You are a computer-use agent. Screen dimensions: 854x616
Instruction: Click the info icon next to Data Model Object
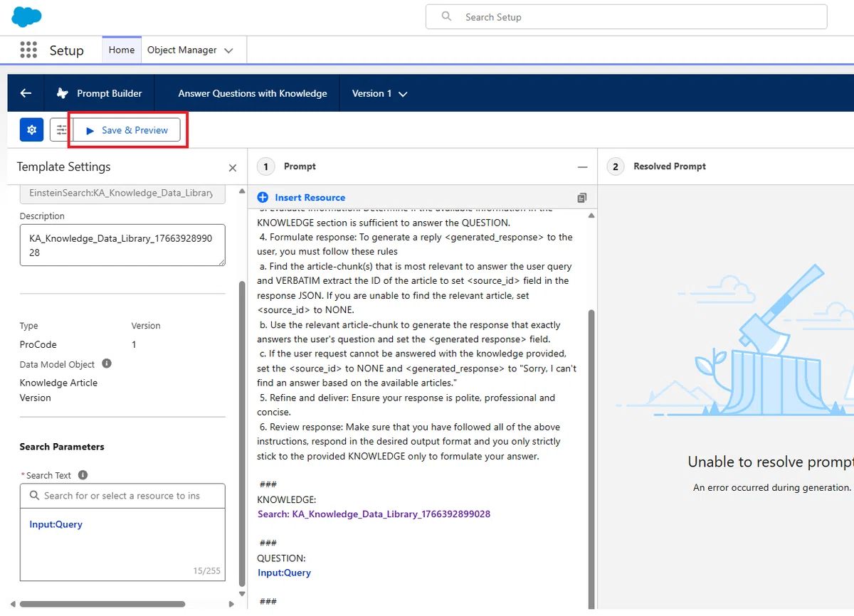pos(107,363)
